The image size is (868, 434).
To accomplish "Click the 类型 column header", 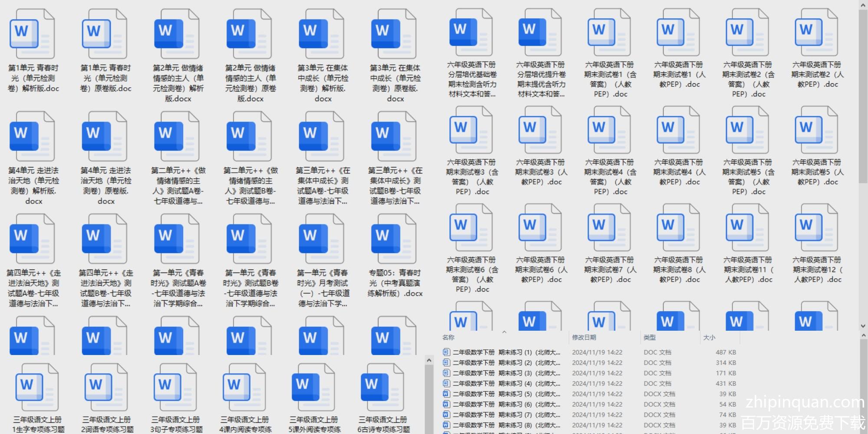I will click(x=650, y=337).
